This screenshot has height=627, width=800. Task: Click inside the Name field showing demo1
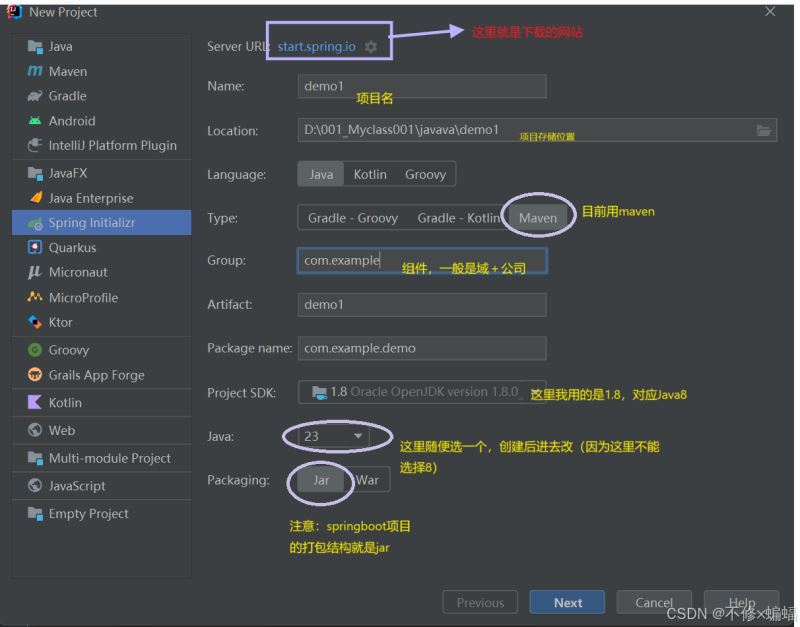click(420, 86)
